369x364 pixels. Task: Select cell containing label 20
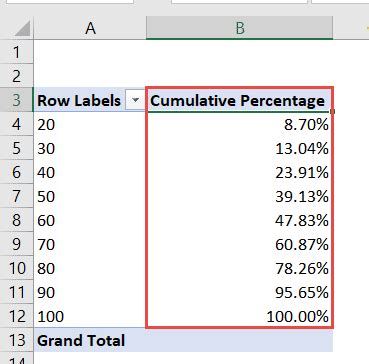[x=90, y=124]
